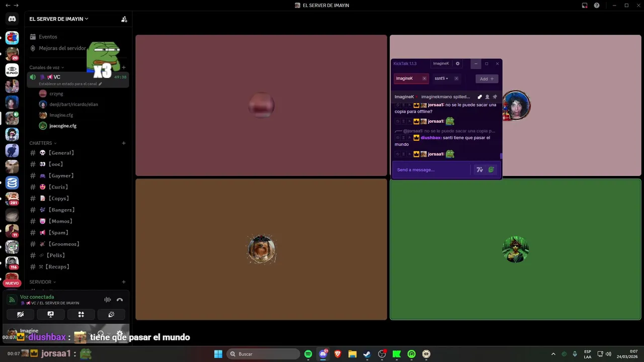Collapse the CHATTERS category
Screen dimensions: 644x362
43,143
